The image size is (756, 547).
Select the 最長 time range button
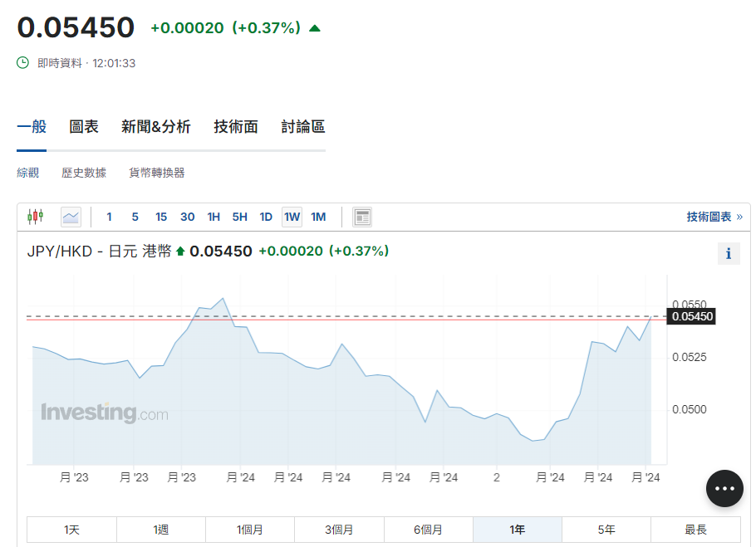[695, 530]
